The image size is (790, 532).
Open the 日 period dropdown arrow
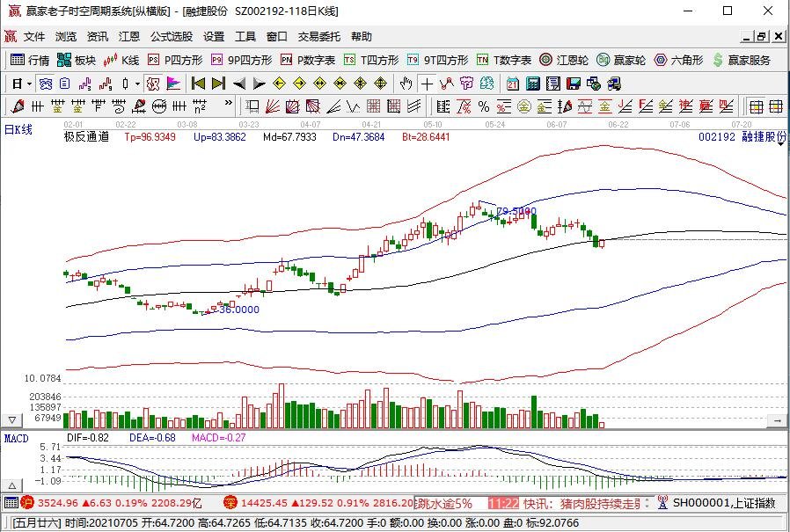click(x=30, y=84)
